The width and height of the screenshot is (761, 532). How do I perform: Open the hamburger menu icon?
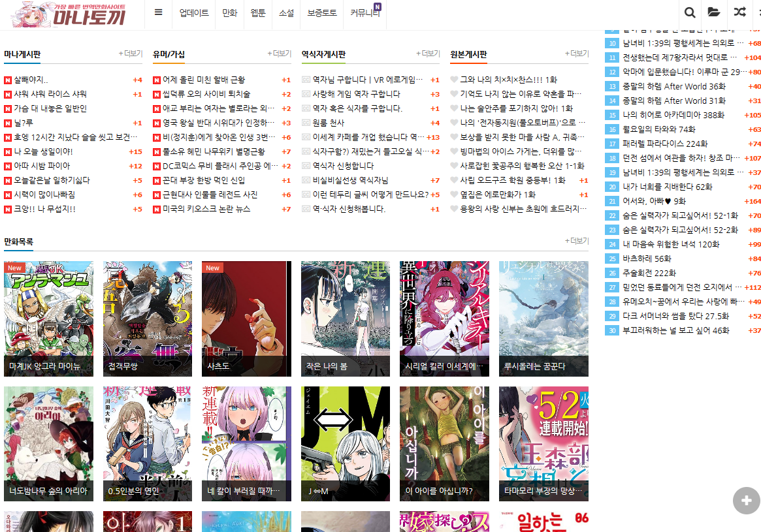(158, 12)
